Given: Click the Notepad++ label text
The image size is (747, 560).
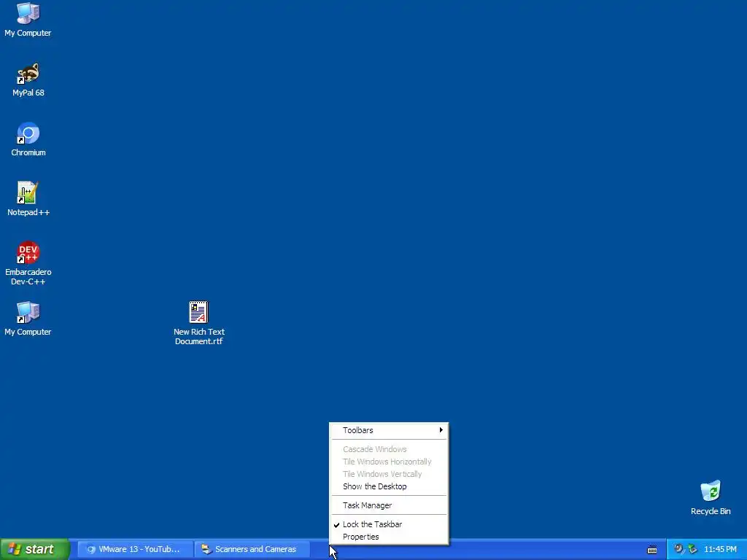Looking at the screenshot, I should click(x=28, y=212).
